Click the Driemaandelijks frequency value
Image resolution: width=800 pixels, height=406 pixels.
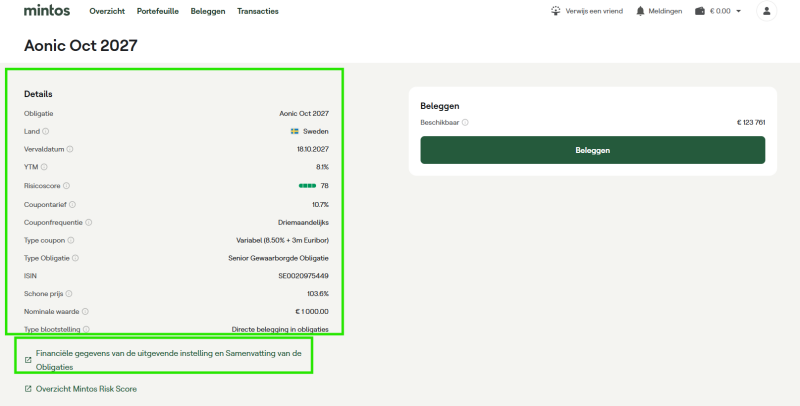[x=304, y=222]
